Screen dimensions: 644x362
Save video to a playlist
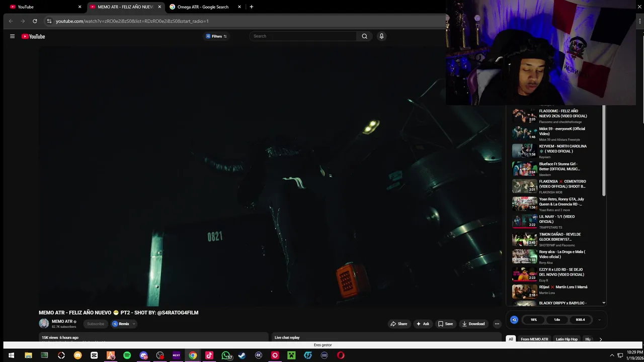445,324
